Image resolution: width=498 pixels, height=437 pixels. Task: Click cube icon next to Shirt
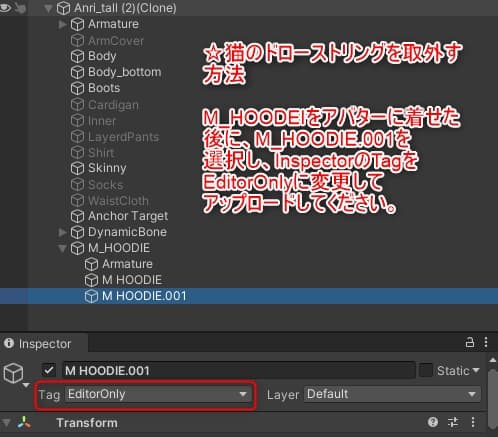77,153
